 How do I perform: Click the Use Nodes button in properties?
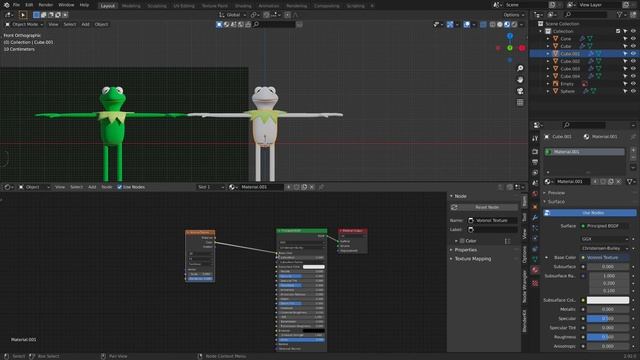tap(589, 213)
